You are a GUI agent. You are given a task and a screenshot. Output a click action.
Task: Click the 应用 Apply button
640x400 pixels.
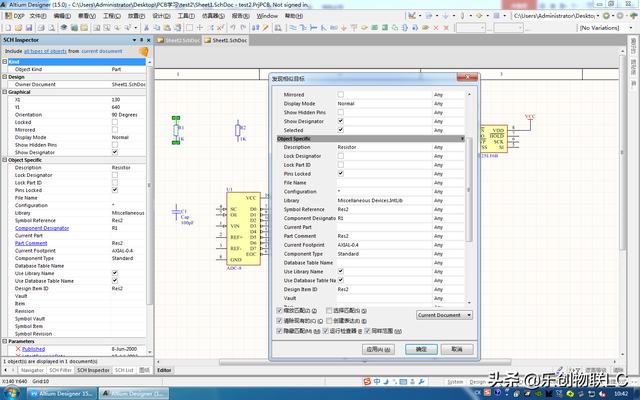378,349
